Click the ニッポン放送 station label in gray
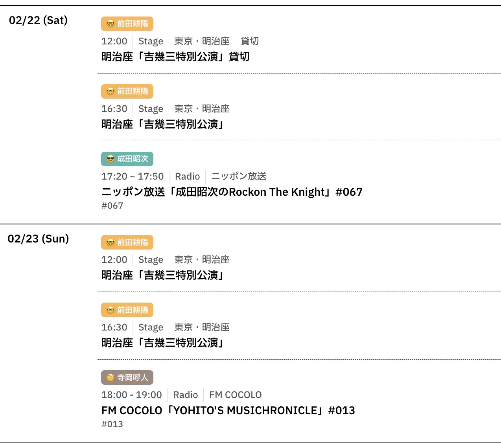 click(x=239, y=176)
